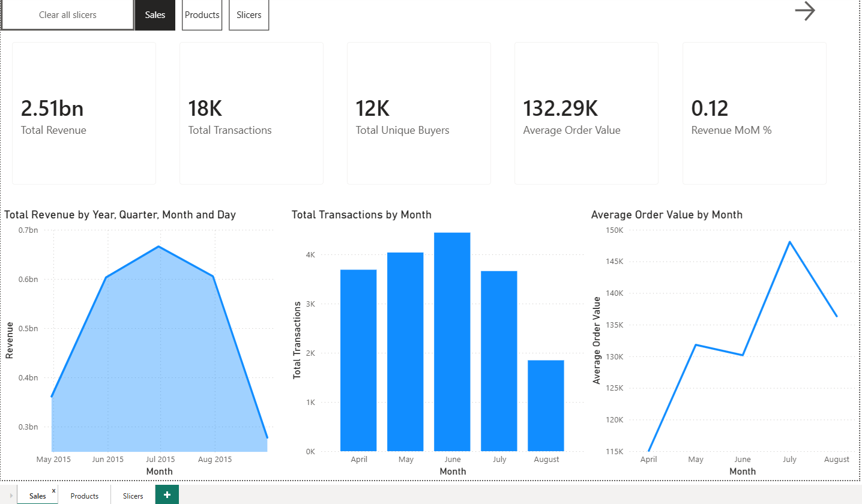Click the Jul 2015 point on revenue chart
Image resolution: width=862 pixels, height=504 pixels.
point(159,247)
